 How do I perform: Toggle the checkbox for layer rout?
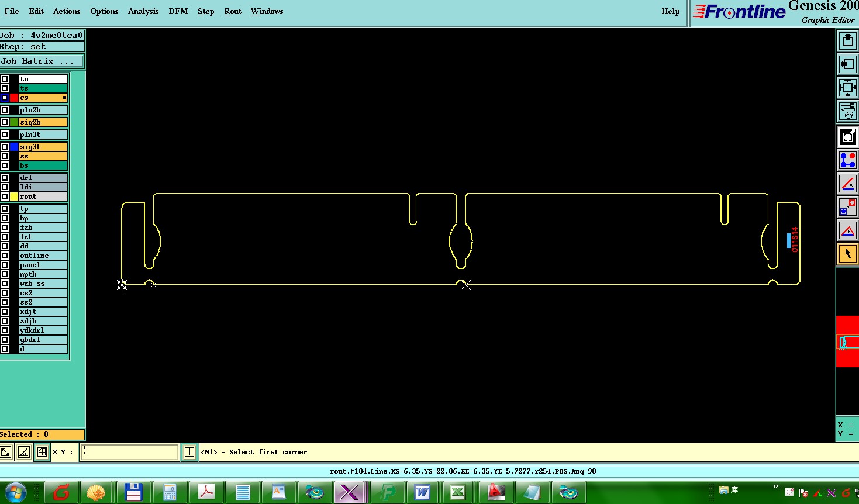[5, 196]
